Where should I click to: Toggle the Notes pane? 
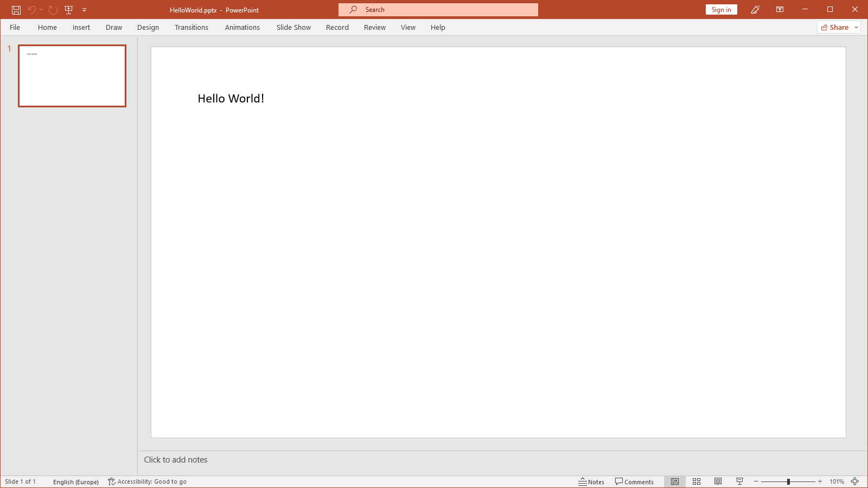pos(591,481)
